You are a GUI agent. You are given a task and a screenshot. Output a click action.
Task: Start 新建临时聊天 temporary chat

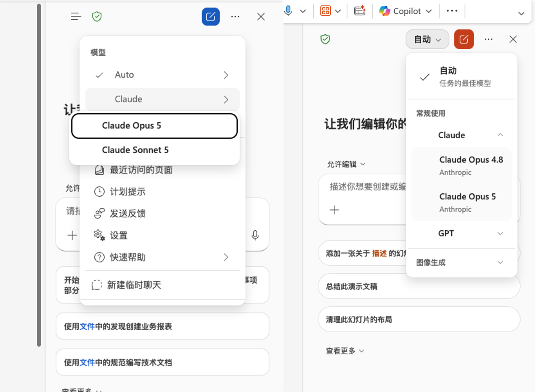162,285
